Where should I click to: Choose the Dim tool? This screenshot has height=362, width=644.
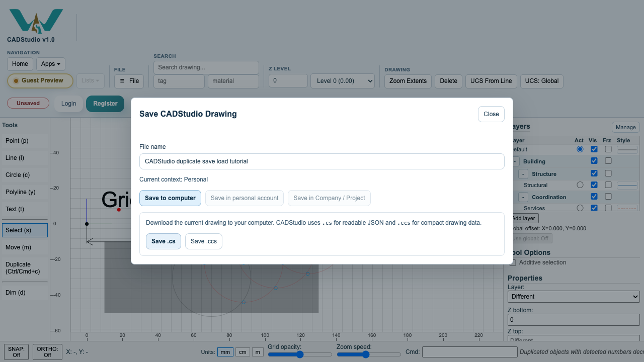click(25, 293)
